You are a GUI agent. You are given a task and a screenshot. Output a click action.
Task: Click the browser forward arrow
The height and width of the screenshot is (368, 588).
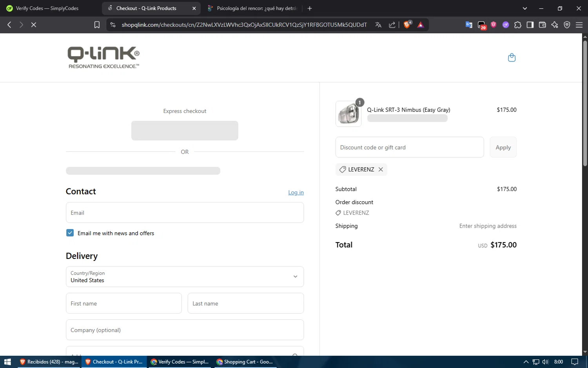point(21,25)
